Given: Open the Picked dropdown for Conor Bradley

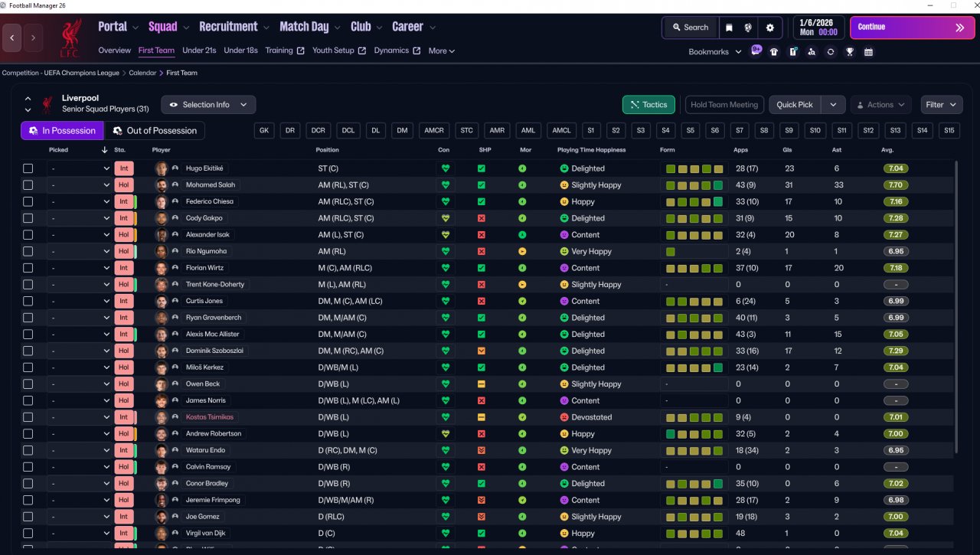Looking at the screenshot, I should coord(80,484).
